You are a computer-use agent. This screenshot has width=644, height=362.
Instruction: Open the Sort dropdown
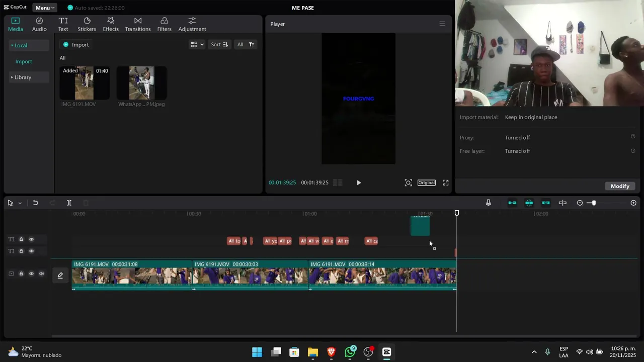click(219, 44)
